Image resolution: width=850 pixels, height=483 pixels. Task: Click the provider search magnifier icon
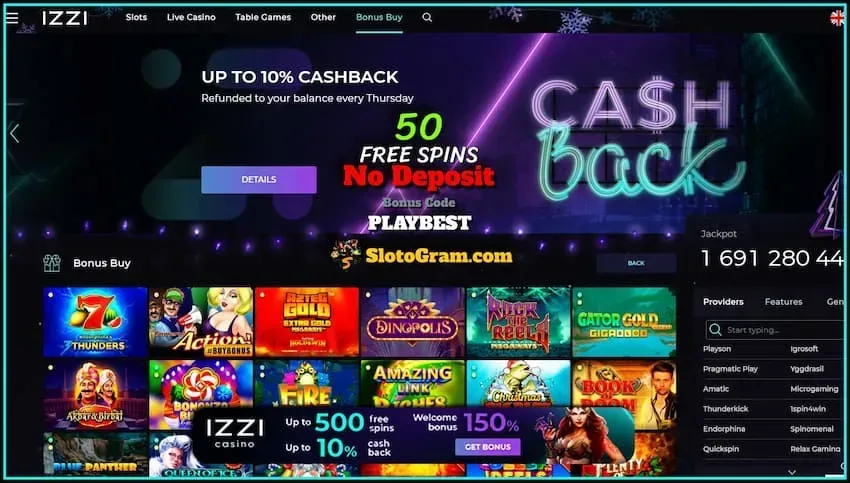pos(716,330)
